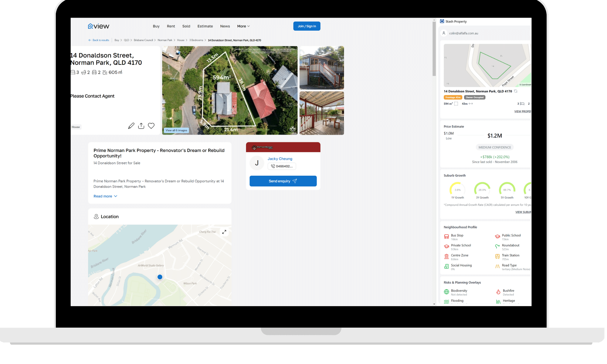
Task: Click the pencil edit icon on the listing card
Action: [x=131, y=126]
